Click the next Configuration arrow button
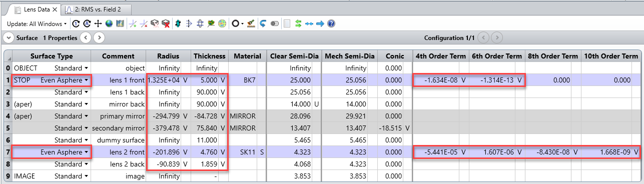Viewport: 644px width, 184px height. click(497, 37)
